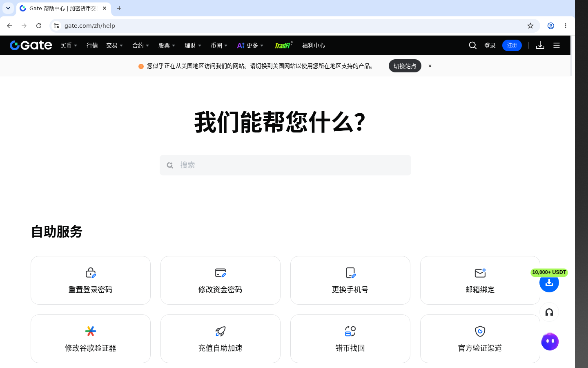
Task: Dismiss the region notice with X
Action: [x=430, y=66]
